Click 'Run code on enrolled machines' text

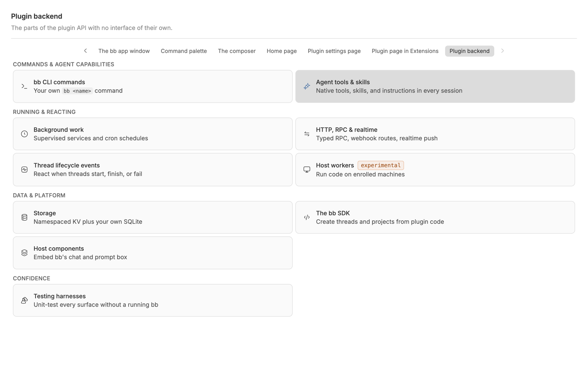(360, 174)
